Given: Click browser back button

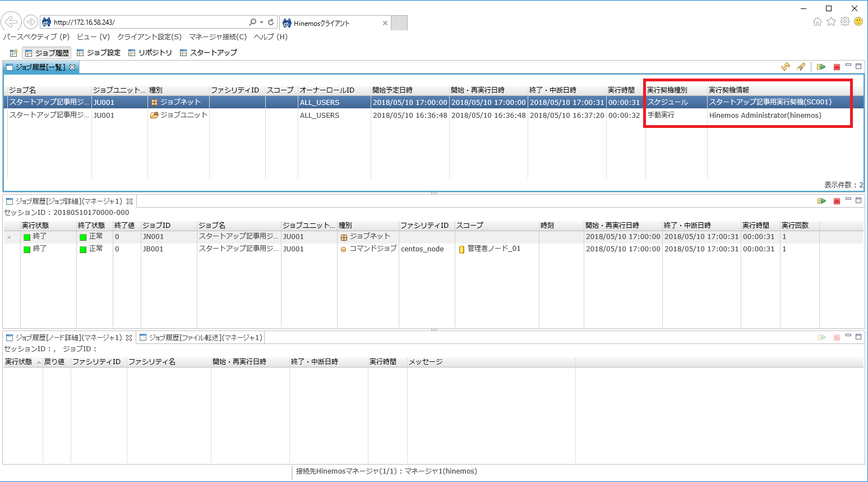Looking at the screenshot, I should (11, 22).
